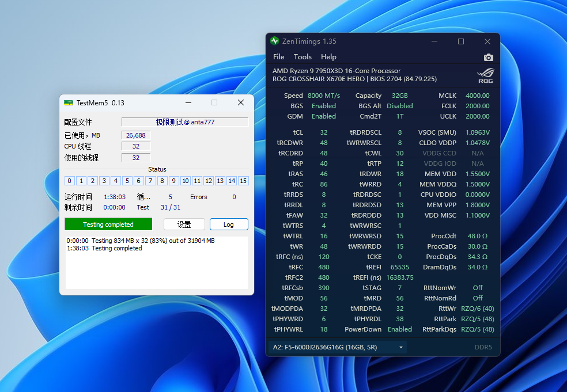Click the 配置文件 config name field
Screen dimensions: 567x392
[184, 122]
